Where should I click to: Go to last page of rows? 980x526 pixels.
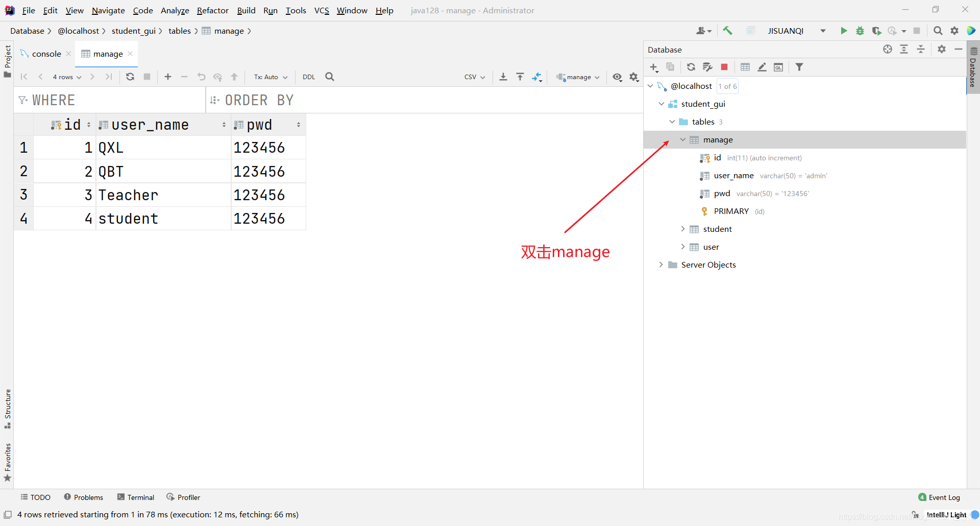[x=109, y=77]
